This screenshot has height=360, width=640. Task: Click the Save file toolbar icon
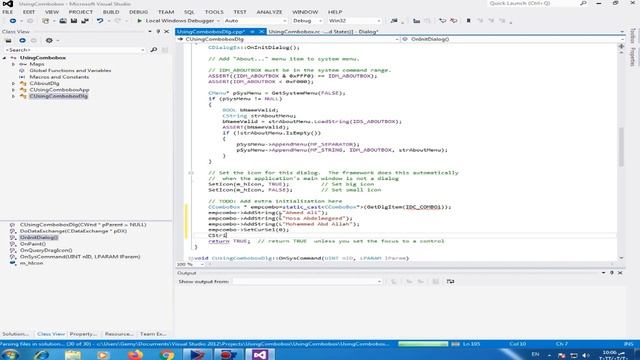(74, 20)
